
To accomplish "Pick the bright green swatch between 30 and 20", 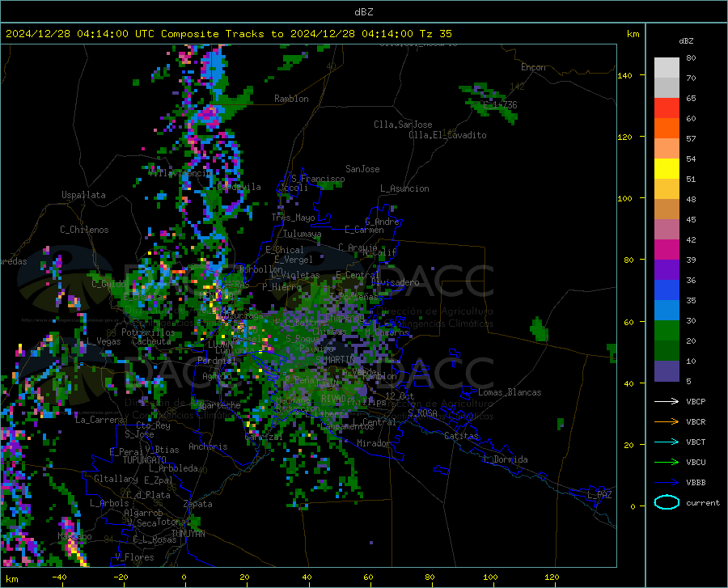I will (667, 331).
